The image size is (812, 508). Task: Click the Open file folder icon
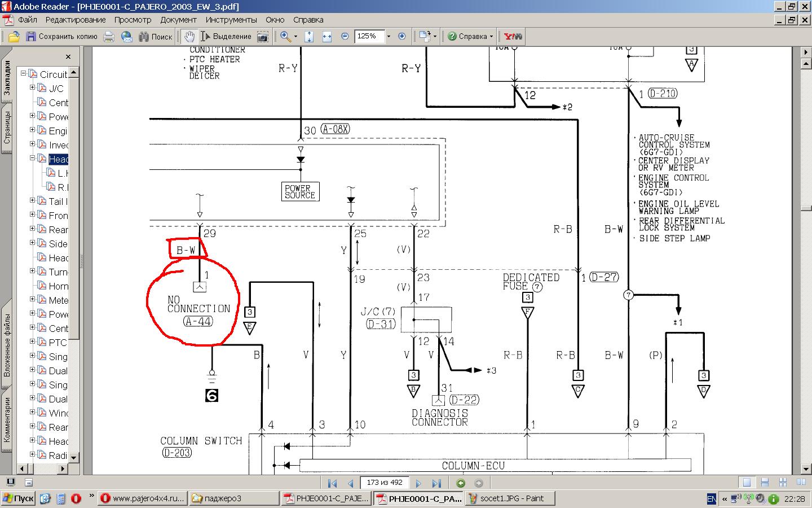(14, 37)
